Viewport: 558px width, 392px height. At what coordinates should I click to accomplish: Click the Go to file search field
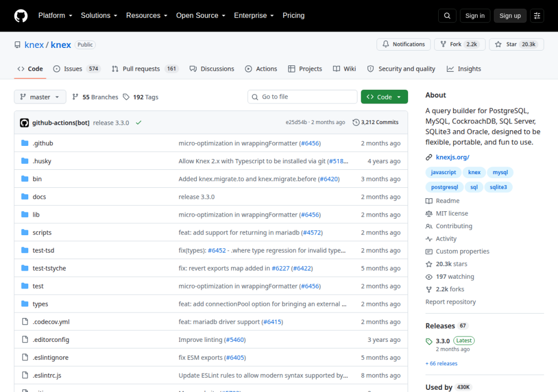pos(302,97)
